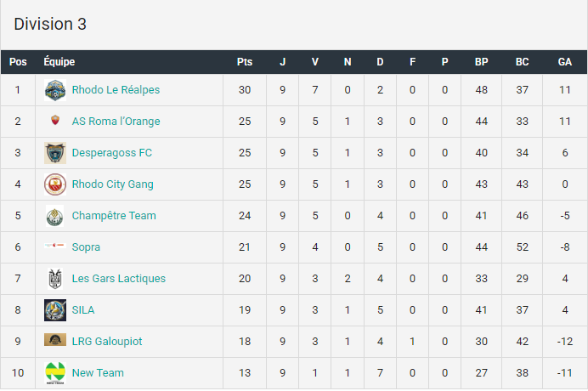Click the Champêtre Team emblem
The height and width of the screenshot is (391, 588).
(54, 216)
